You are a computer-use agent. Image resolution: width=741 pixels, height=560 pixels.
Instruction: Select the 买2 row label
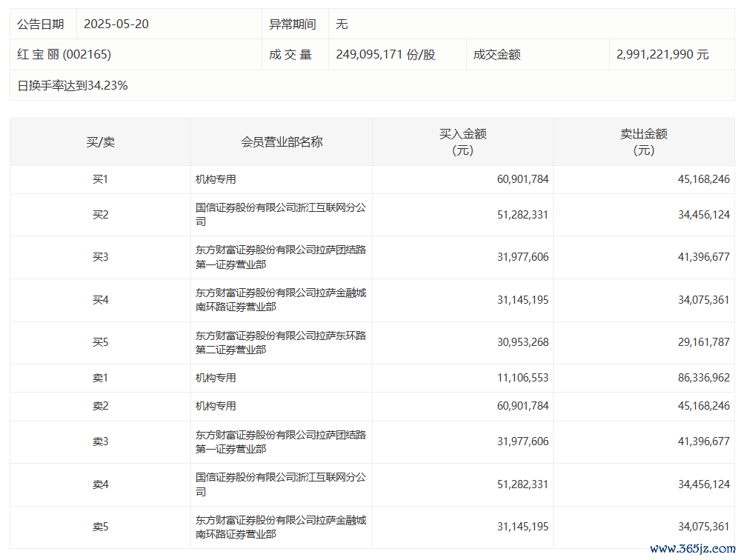point(100,215)
